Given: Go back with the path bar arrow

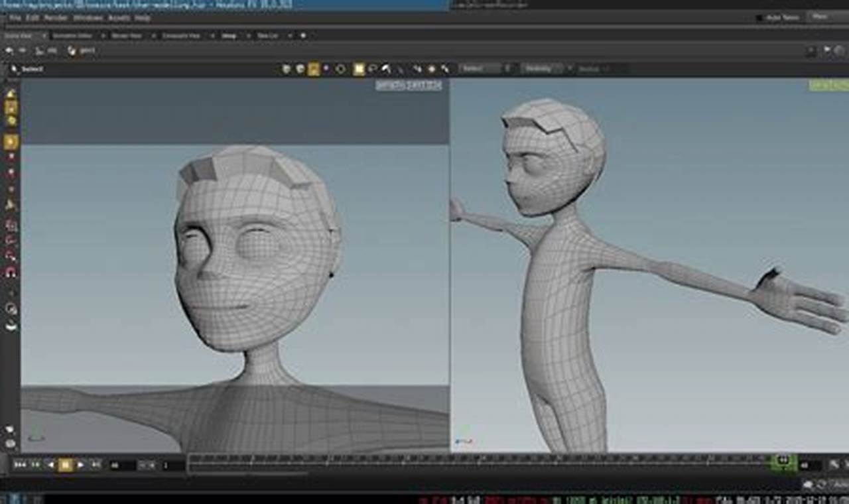Looking at the screenshot, I should point(9,50).
